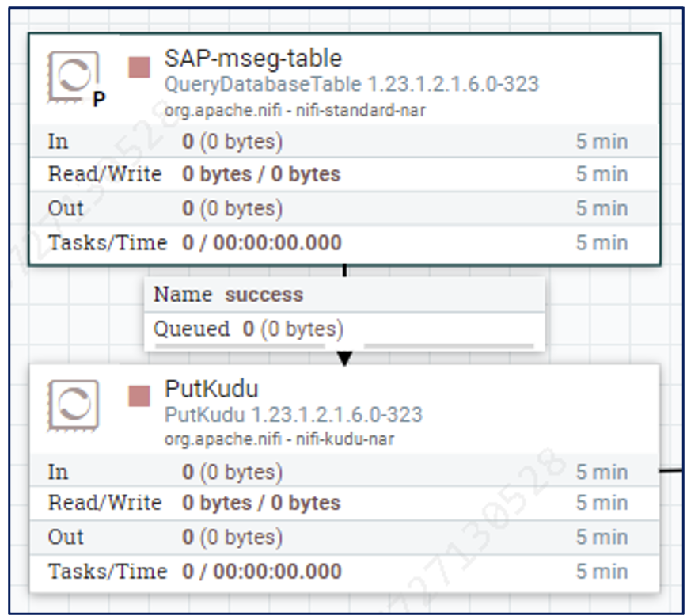Screen dimensions: 687x616
Task: Click the SAP-mseg-table processor icon
Action: coord(73,77)
